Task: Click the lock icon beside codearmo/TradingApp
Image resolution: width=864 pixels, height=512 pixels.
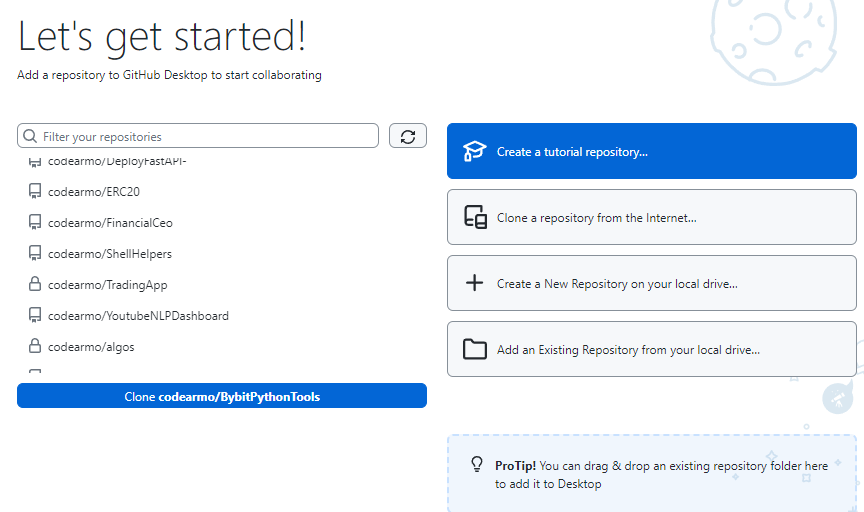Action: click(x=35, y=284)
